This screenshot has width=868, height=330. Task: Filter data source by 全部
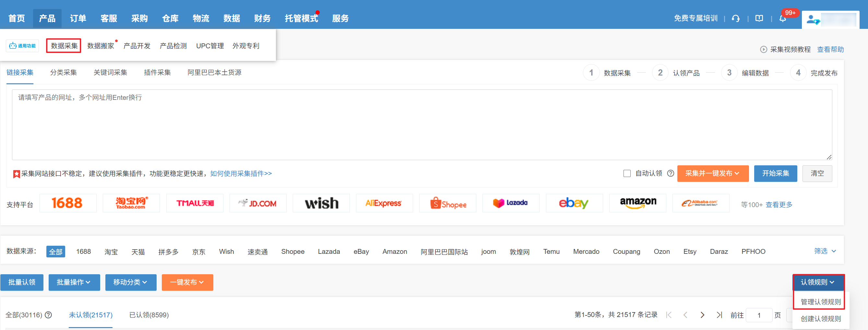[55, 252]
